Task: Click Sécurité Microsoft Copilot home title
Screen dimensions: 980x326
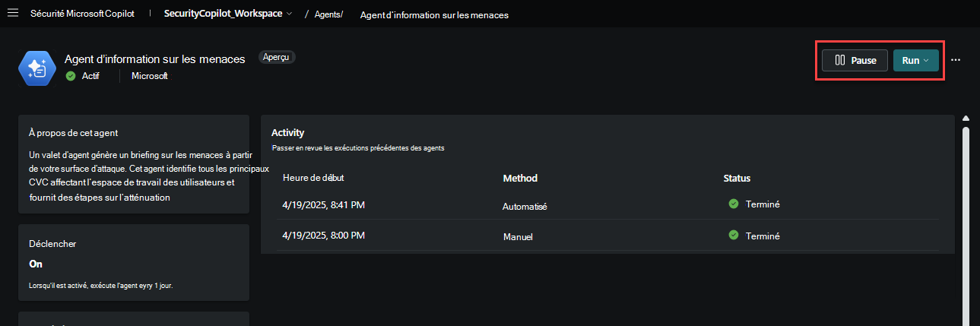Action: click(x=82, y=14)
